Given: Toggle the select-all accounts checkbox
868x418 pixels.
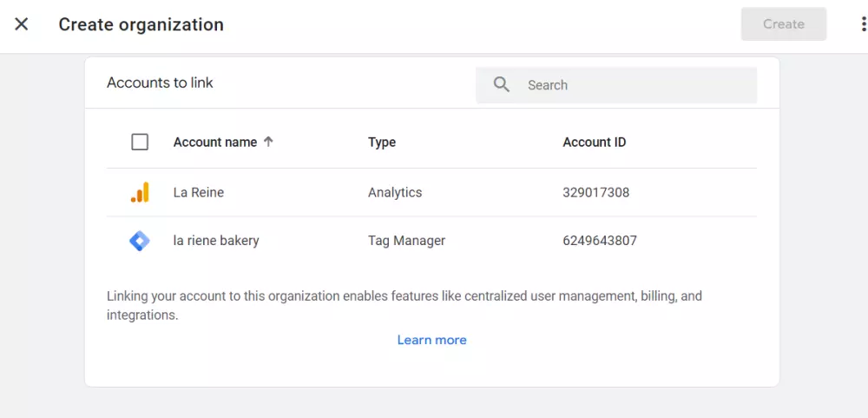Looking at the screenshot, I should [140, 143].
